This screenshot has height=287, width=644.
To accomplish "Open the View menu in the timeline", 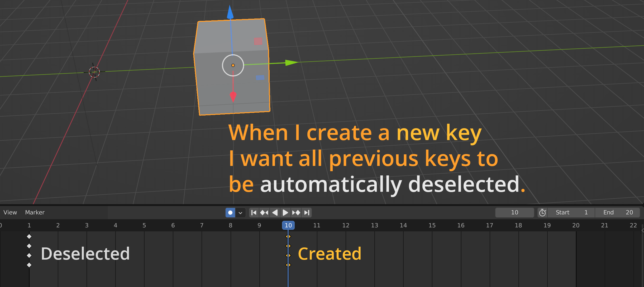I will 10,213.
